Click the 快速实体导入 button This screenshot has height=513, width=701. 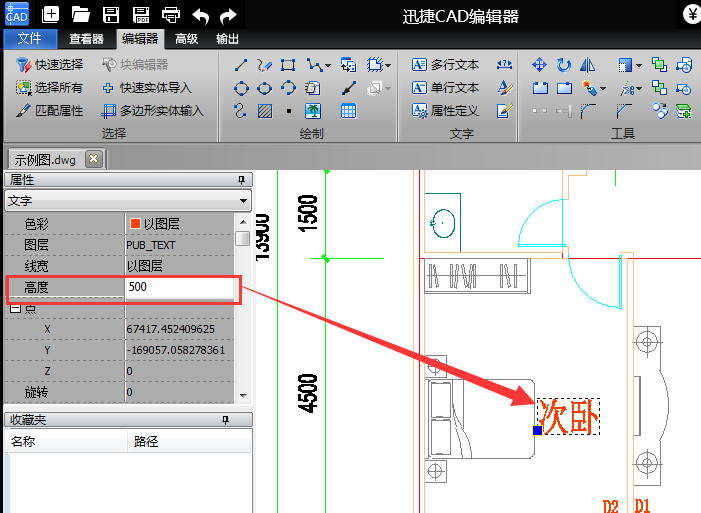coord(147,88)
